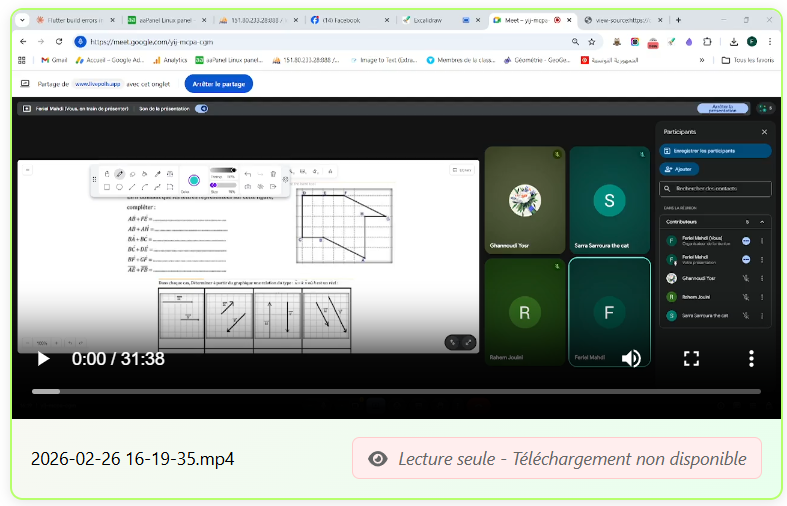Select the pen tool in whiteboard toolbar

point(119,174)
